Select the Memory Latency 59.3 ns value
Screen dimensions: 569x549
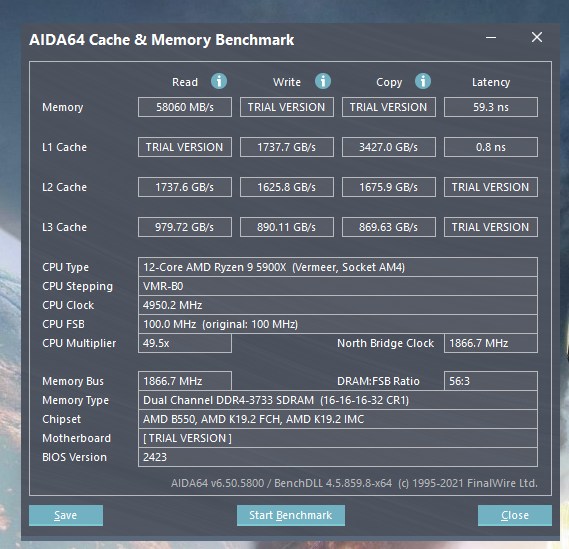(491, 107)
